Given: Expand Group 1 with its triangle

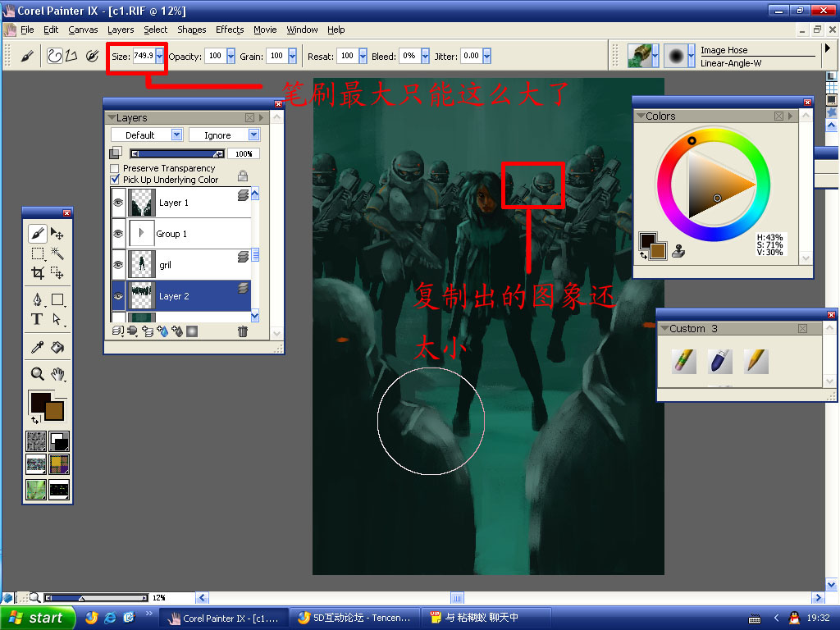Looking at the screenshot, I should coord(141,233).
